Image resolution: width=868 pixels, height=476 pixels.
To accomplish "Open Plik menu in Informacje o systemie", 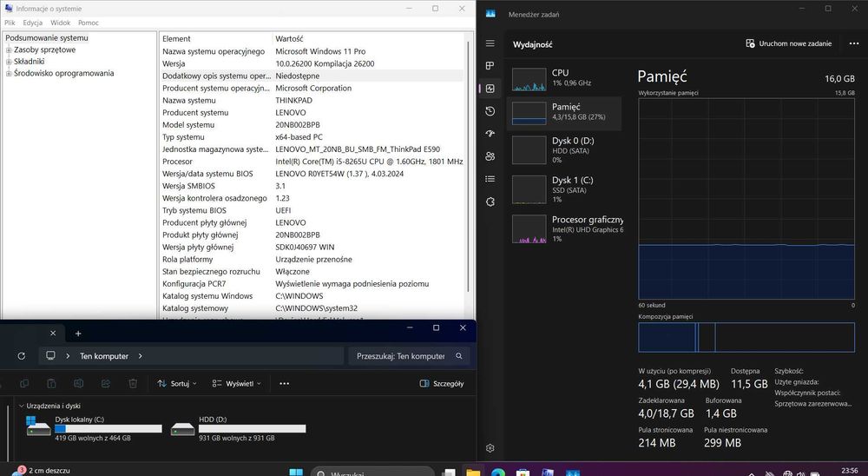I will point(10,23).
